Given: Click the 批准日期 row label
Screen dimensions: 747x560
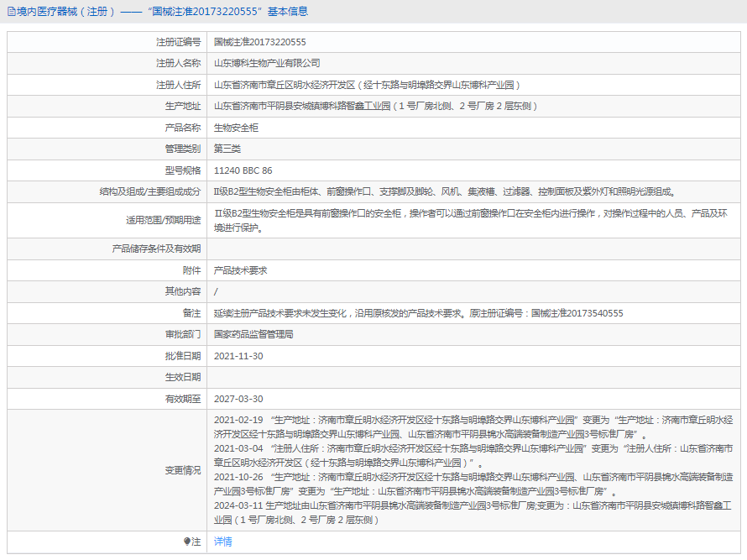Looking at the screenshot, I should [182, 356].
